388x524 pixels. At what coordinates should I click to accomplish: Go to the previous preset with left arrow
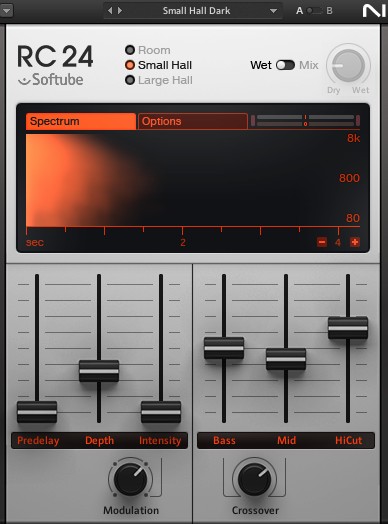[110, 11]
